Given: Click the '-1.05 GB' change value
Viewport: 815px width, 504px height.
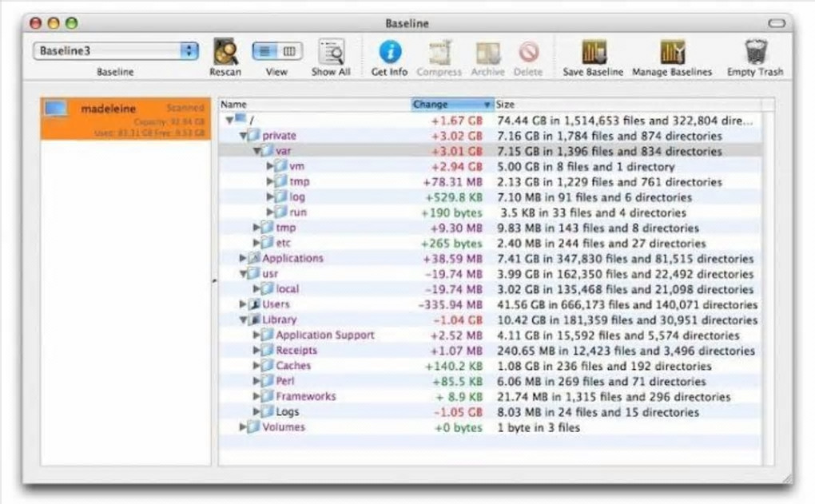Looking at the screenshot, I should 458,412.
